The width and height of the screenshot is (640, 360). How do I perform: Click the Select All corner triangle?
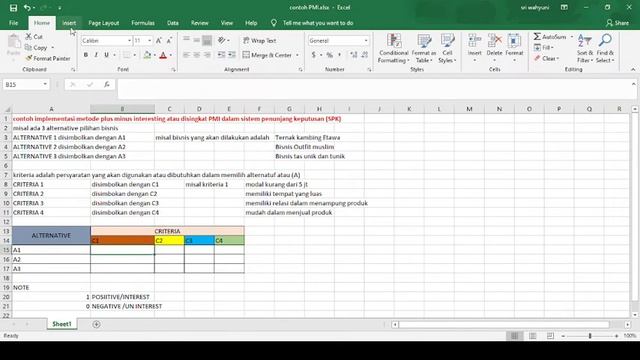tap(7, 109)
